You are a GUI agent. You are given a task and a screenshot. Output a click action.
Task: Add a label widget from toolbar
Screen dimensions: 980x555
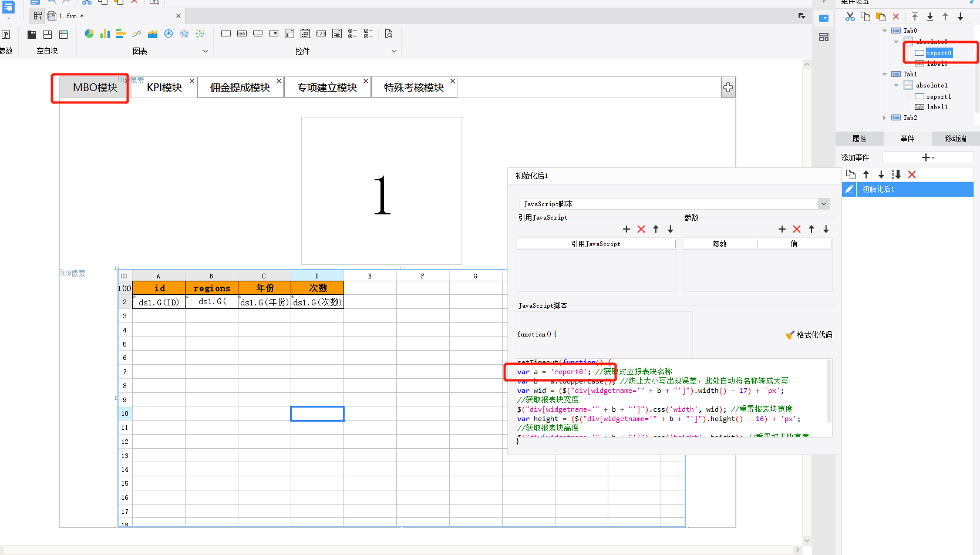pyautogui.click(x=242, y=33)
